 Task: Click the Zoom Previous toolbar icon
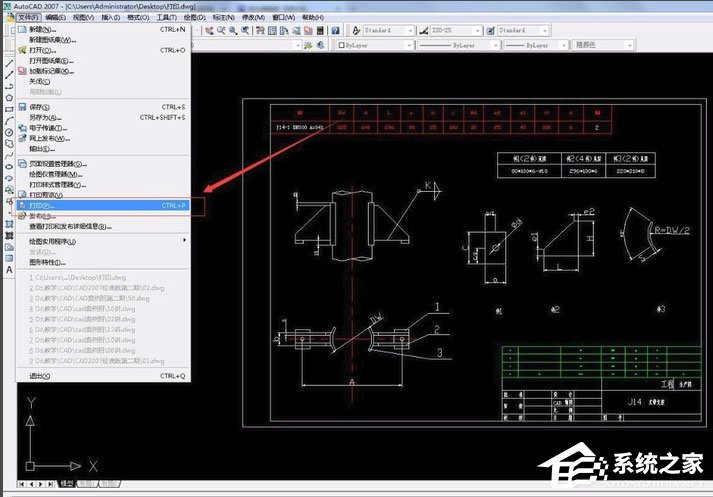(245, 30)
